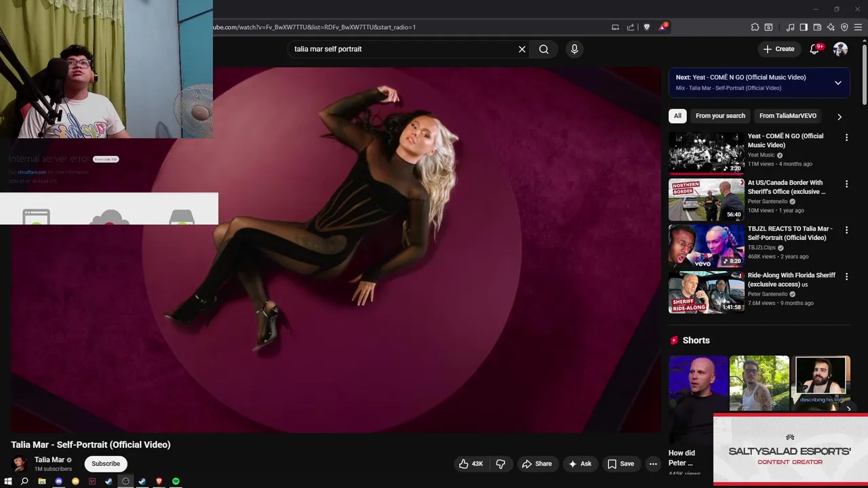Open the 'describing his life' short

pos(822,384)
